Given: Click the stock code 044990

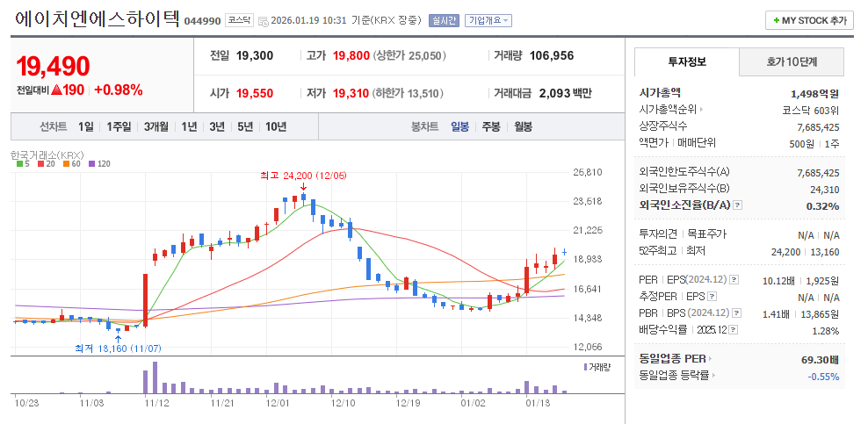Looking at the screenshot, I should (x=203, y=21).
